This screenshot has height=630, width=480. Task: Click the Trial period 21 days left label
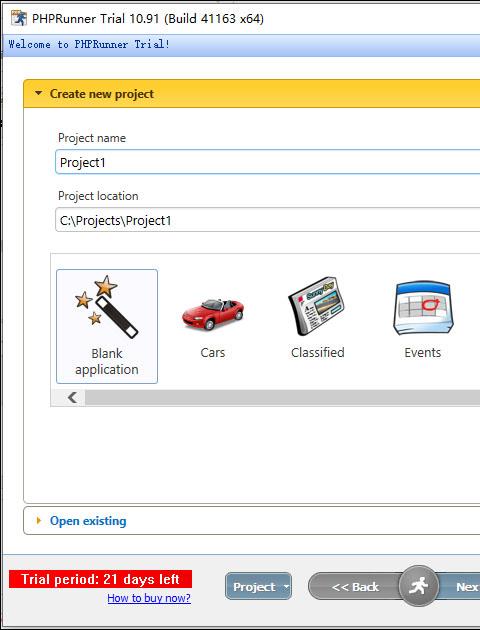click(x=100, y=579)
